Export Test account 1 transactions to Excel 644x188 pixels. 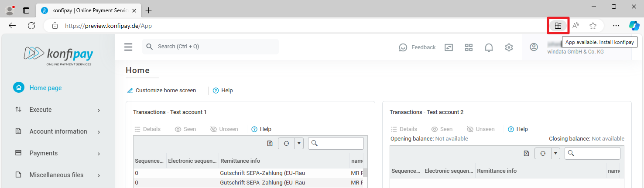pos(270,143)
